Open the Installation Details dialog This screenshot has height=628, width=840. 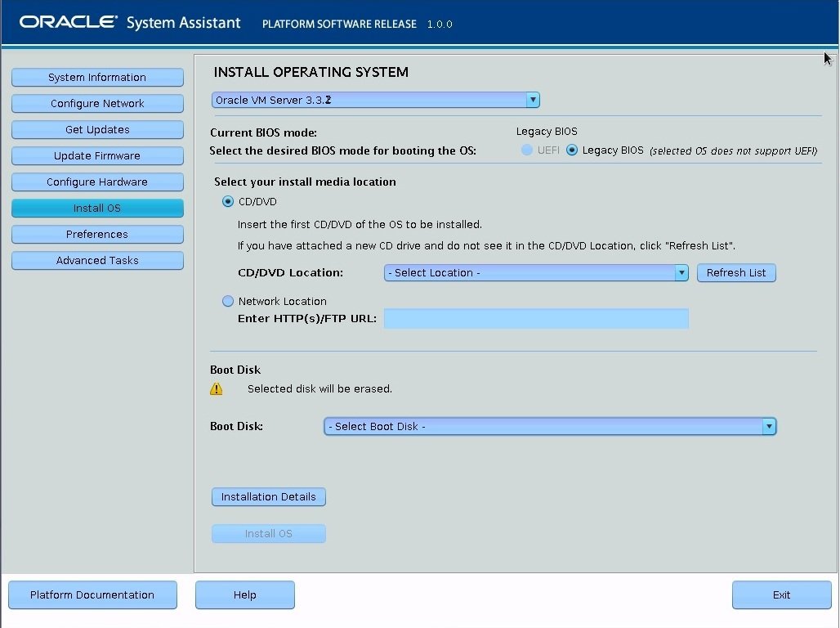point(268,496)
